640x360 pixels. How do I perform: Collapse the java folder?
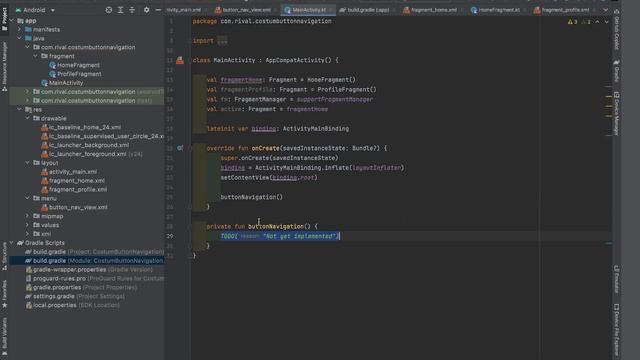click(x=19, y=38)
